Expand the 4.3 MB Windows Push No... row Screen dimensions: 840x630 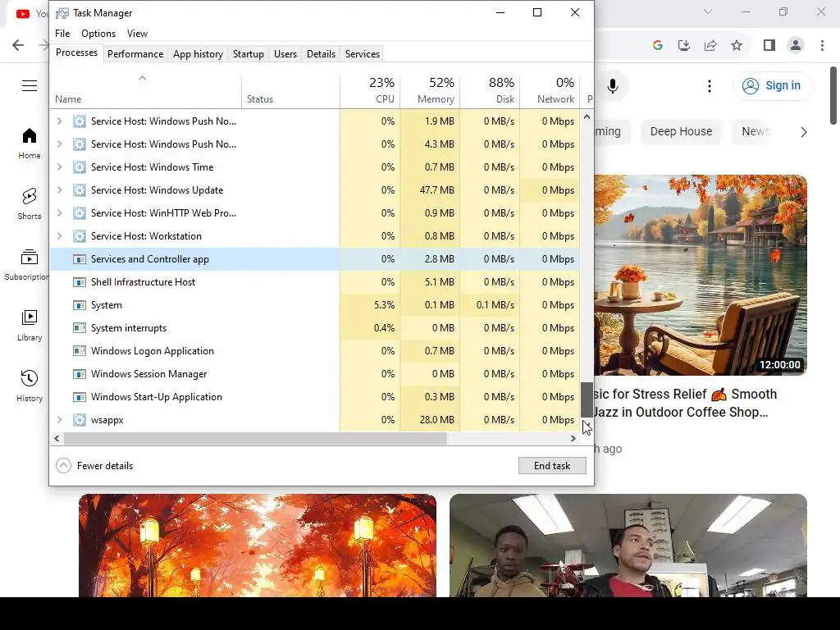tap(59, 144)
